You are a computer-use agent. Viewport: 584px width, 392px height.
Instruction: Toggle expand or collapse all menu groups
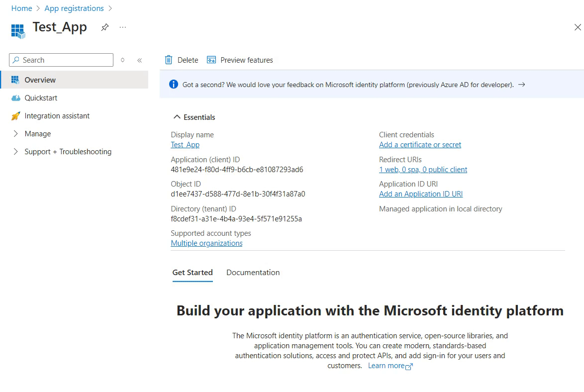click(122, 60)
